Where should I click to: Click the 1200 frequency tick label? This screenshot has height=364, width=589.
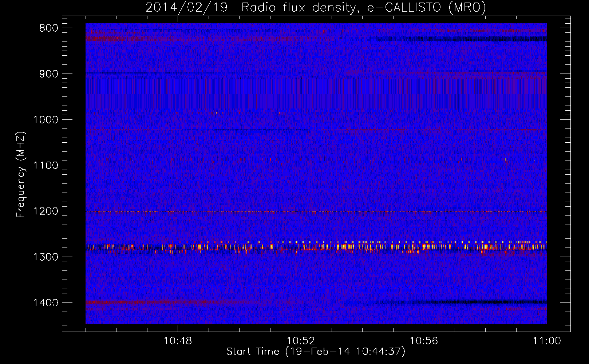coord(46,211)
